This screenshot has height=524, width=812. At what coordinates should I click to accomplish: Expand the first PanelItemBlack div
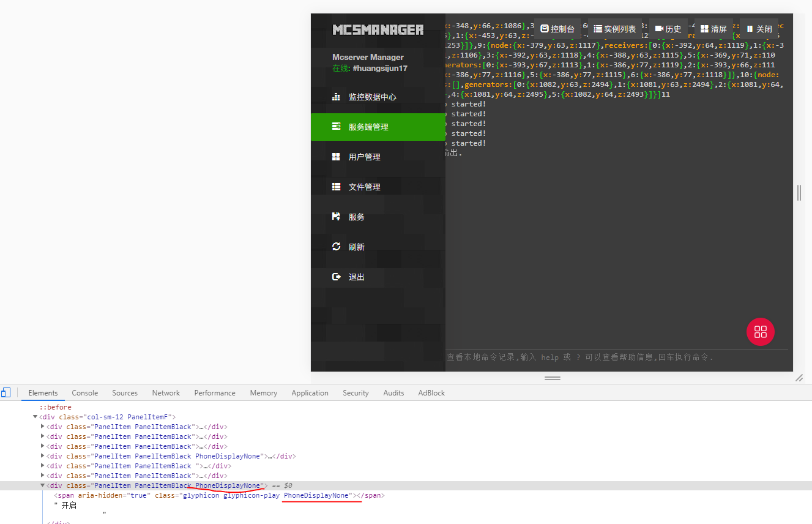click(x=42, y=426)
